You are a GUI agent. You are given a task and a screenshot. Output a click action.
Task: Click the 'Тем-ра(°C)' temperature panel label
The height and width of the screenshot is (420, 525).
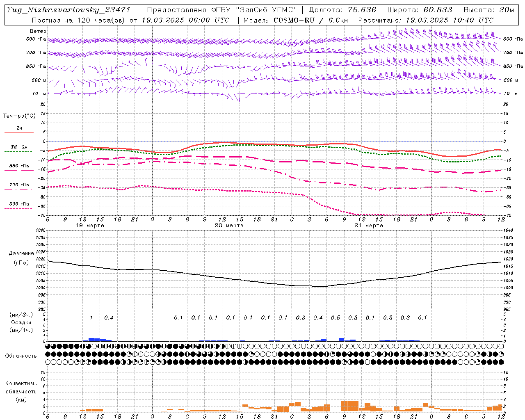click(19, 116)
